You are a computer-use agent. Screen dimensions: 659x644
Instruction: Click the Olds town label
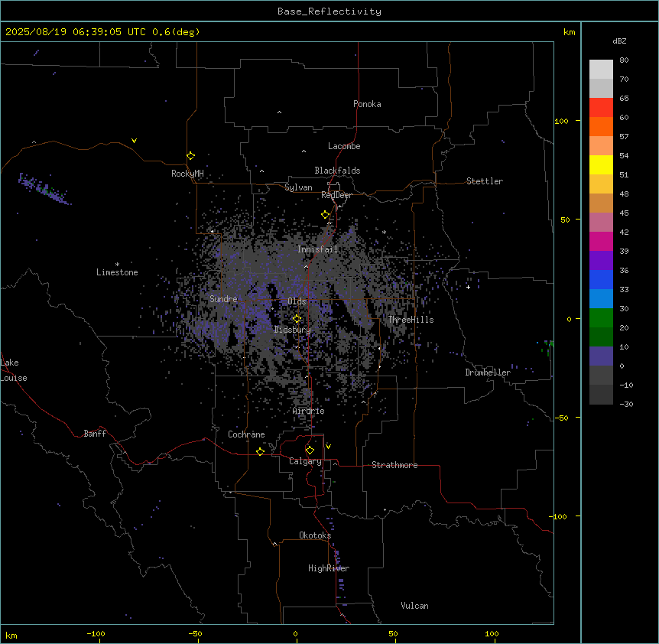(x=297, y=301)
